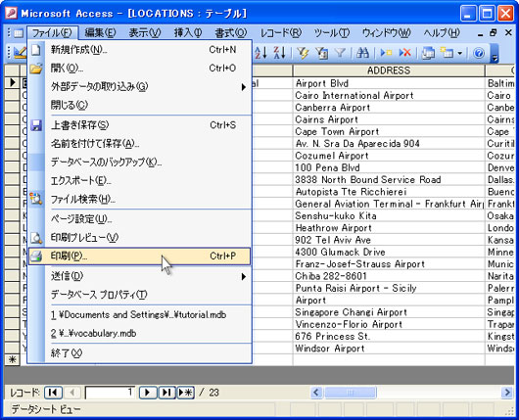Click the Cairo International Airport cell

coord(389,95)
